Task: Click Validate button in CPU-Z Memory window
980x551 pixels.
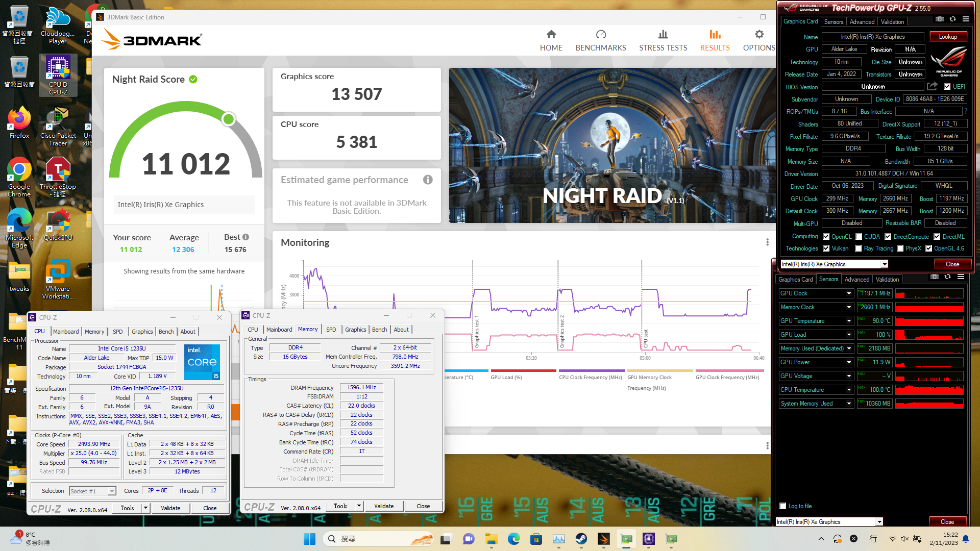Action: pos(384,506)
